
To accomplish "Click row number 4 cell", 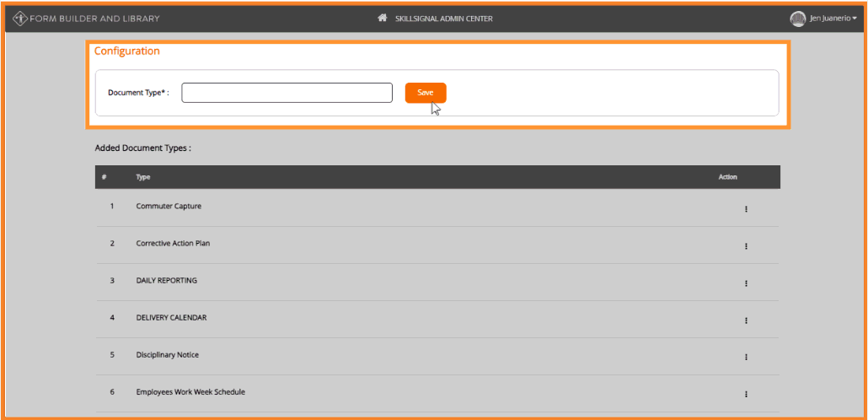I will 112,317.
